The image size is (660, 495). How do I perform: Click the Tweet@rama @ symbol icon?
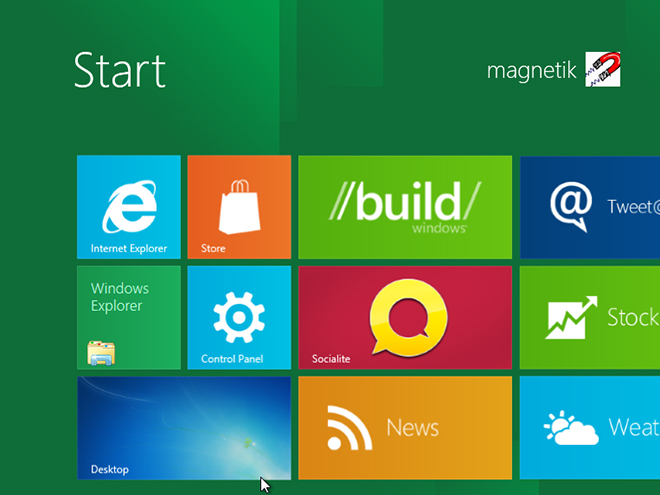point(571,207)
